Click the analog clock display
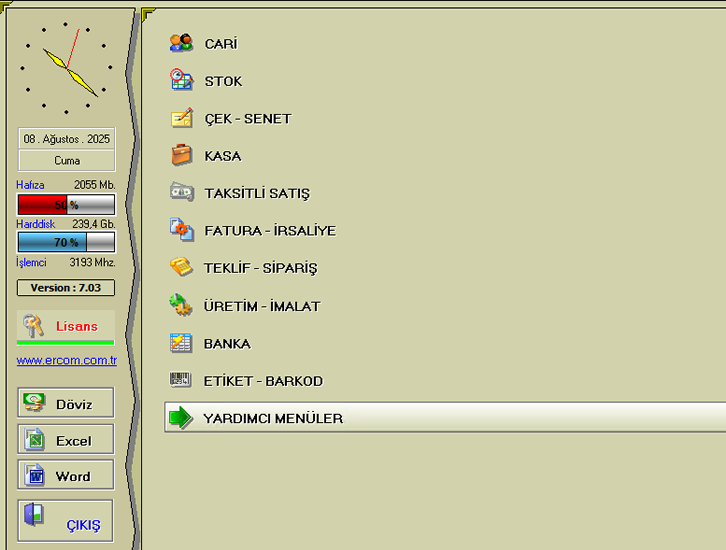Viewport: 726px width, 550px height. point(67,67)
